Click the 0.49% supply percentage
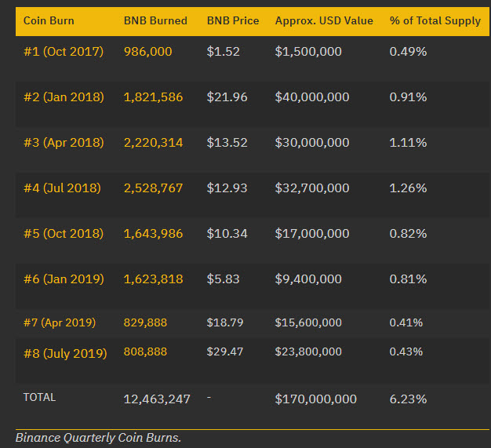The height and width of the screenshot is (448, 491). coord(408,52)
